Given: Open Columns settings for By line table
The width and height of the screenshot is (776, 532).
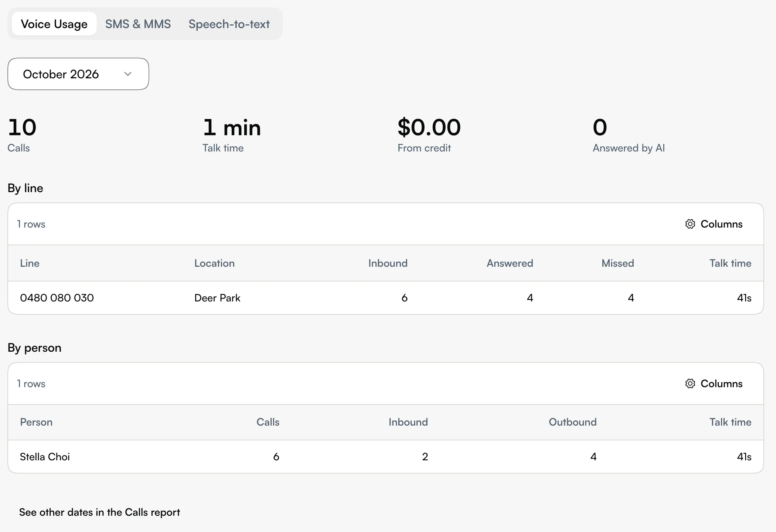Looking at the screenshot, I should point(714,224).
